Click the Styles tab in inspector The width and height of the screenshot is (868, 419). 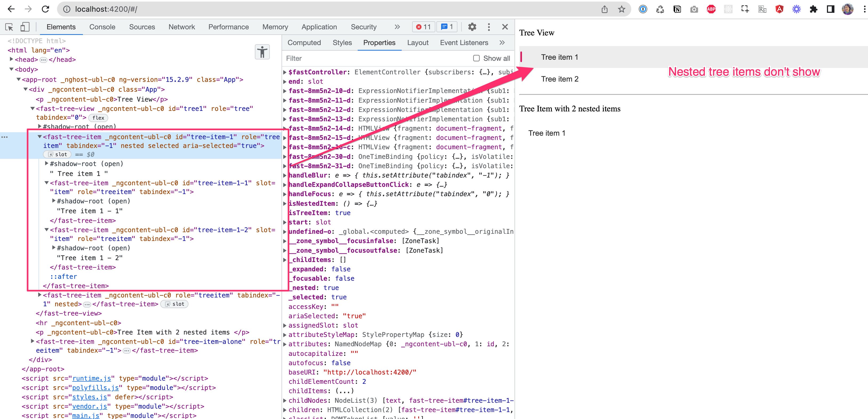pos(341,43)
